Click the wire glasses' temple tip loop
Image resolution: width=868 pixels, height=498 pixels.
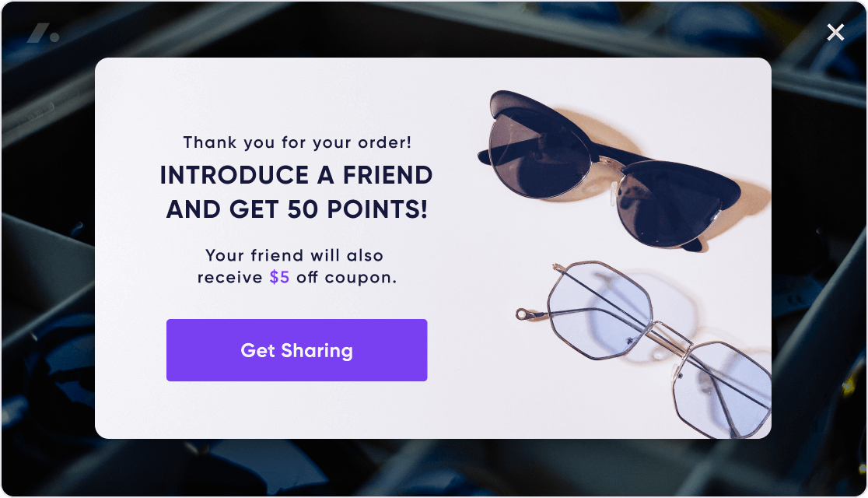tap(523, 314)
